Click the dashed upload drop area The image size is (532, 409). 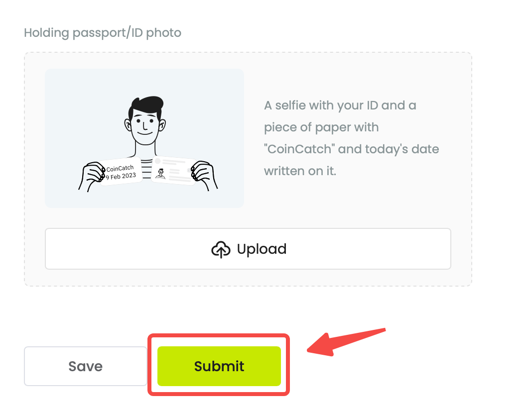[248, 169]
